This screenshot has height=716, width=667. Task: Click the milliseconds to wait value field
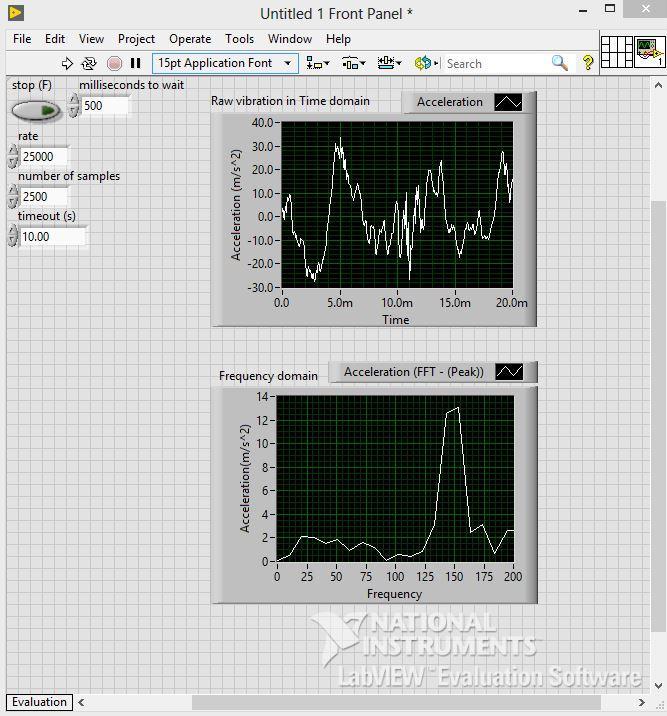click(105, 106)
